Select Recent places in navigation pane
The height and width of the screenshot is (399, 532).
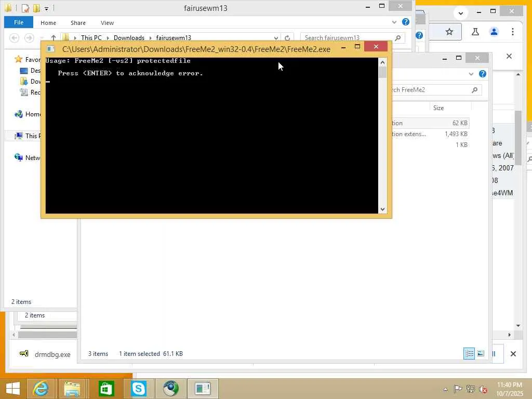pos(30,92)
